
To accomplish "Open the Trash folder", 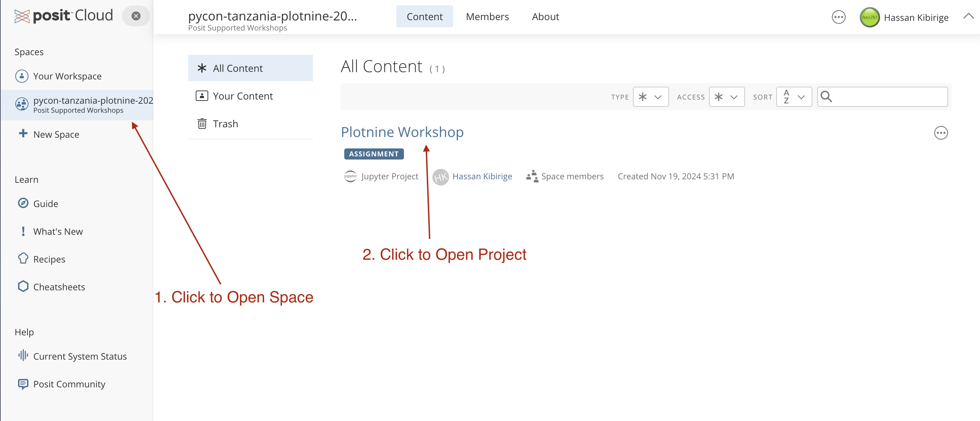I will click(x=225, y=123).
